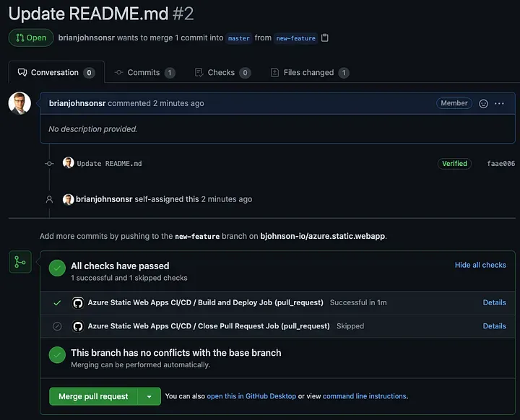This screenshot has height=420, width=520.
Task: Click the avatar beside Update README.md commit
Action: coord(69,163)
